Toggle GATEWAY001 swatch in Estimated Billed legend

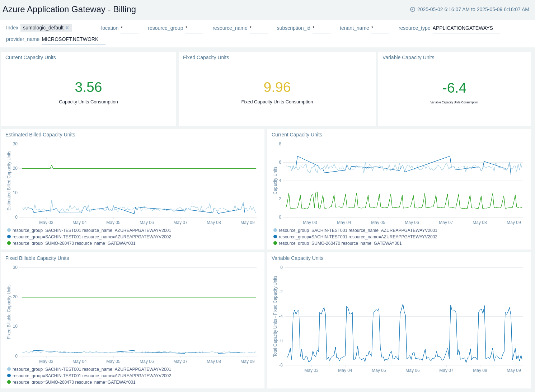click(9, 243)
